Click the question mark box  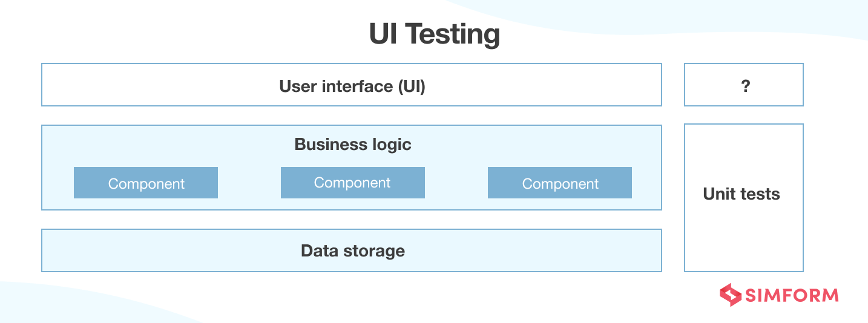point(744,85)
